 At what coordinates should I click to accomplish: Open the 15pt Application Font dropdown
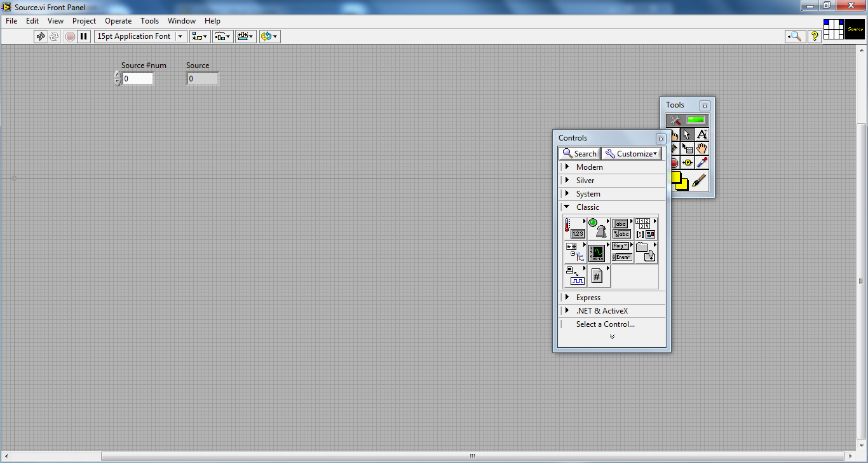click(x=140, y=36)
